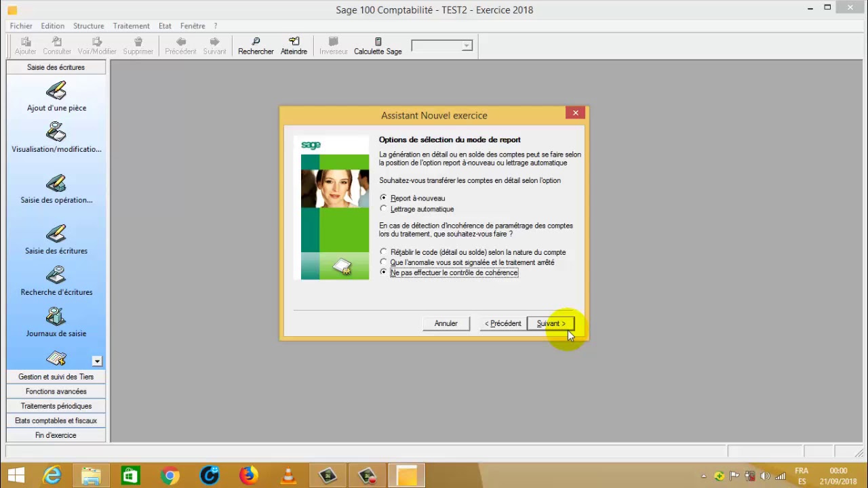Open File Explorer from the taskbar

tap(91, 475)
